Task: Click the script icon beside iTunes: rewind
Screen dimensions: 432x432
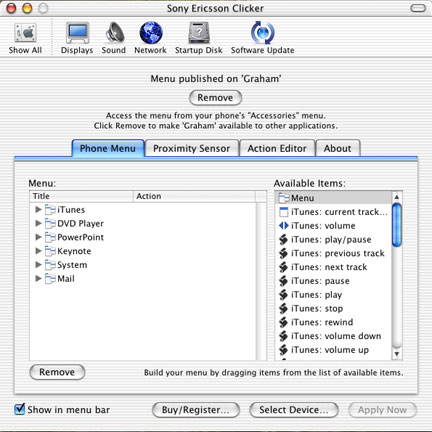Action: coord(283,322)
